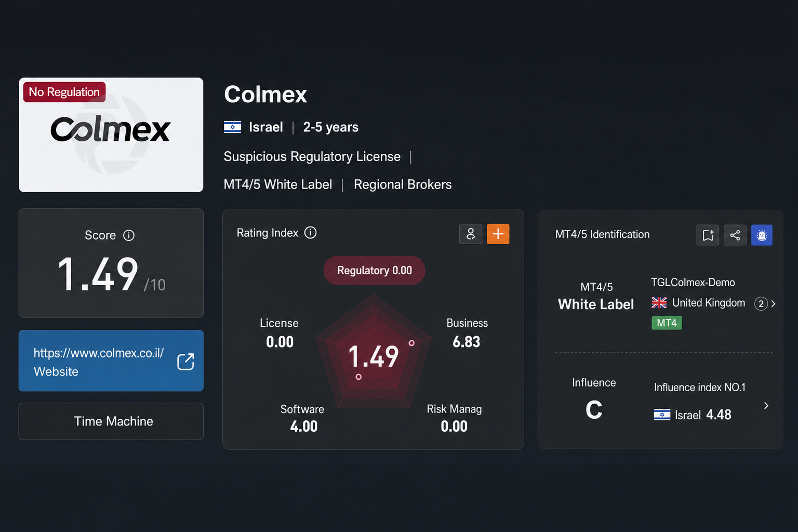
Task: Click the Business 6.83 value
Action: [467, 342]
